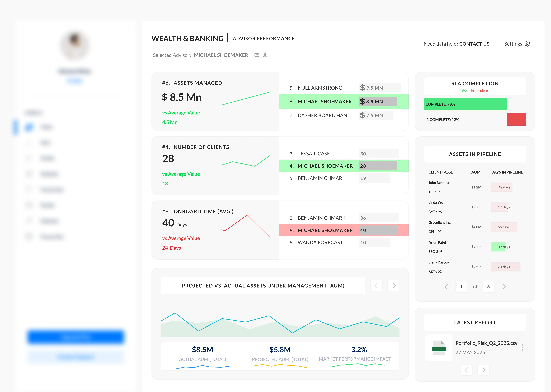This screenshot has height=392, width=551.
Task: Go to next page of AUM chart
Action: [393, 286]
